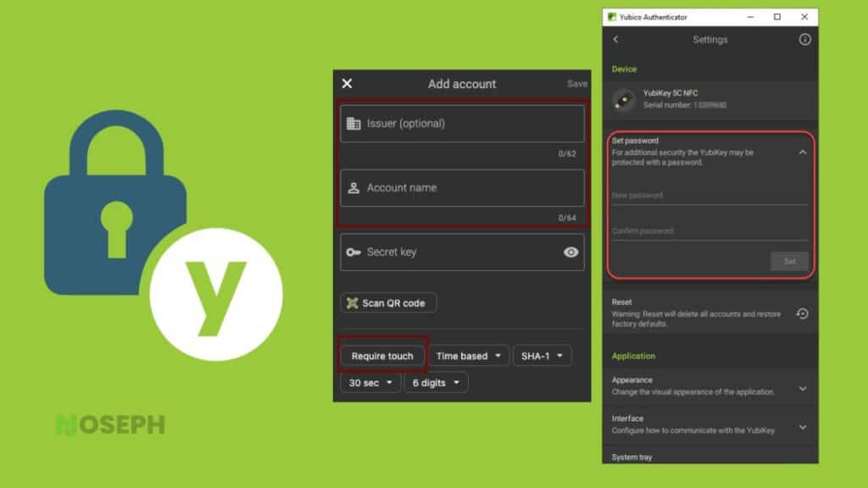Image resolution: width=868 pixels, height=488 pixels.
Task: Open the 30 sec period dropdown
Action: (x=370, y=383)
